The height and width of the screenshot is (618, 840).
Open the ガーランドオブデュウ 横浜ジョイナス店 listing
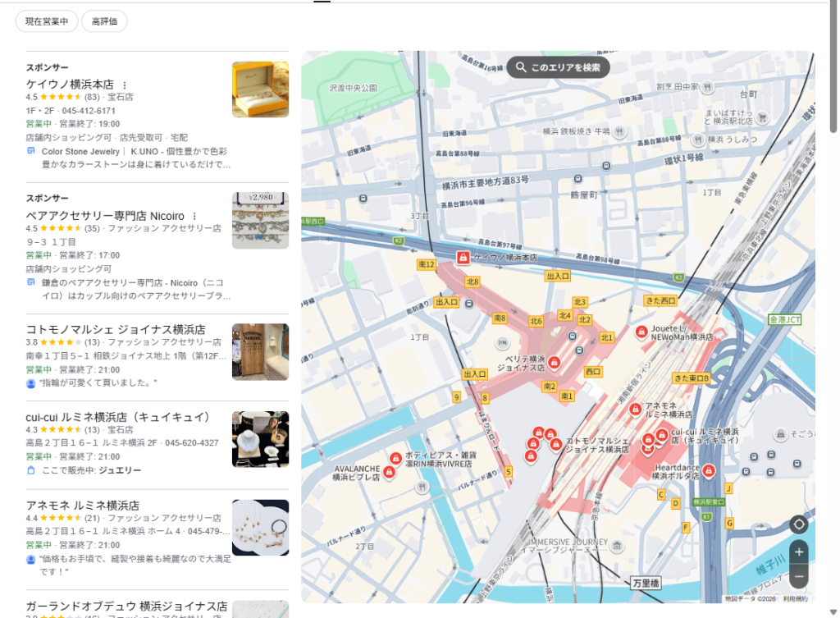[126, 607]
